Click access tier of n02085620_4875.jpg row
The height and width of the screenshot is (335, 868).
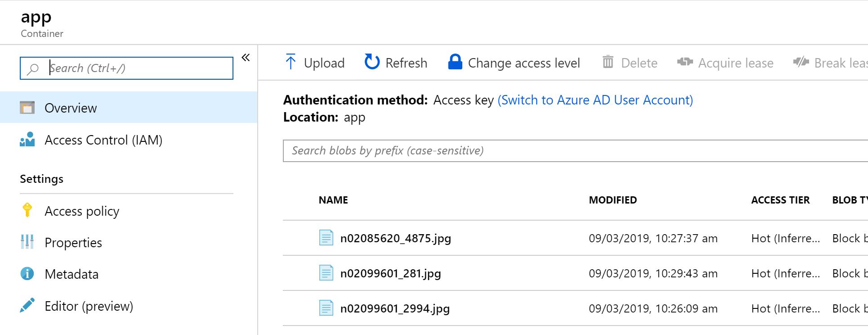pyautogui.click(x=786, y=238)
